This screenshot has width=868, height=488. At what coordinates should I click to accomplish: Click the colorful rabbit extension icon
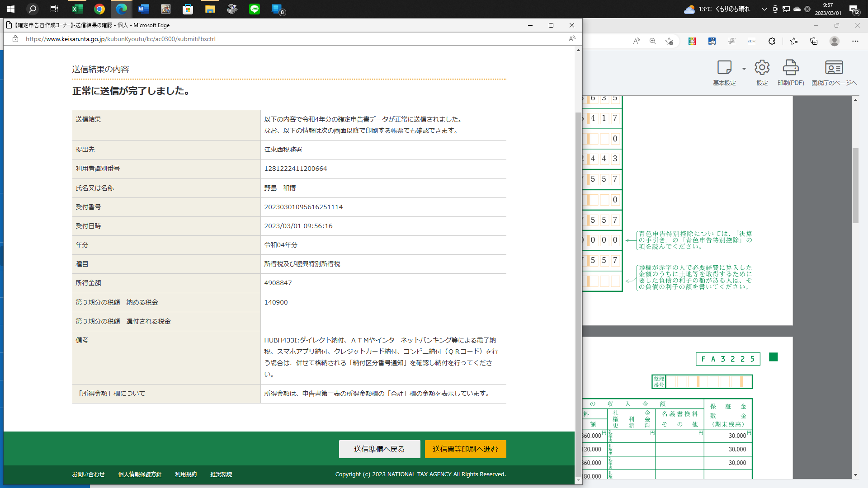(x=692, y=41)
